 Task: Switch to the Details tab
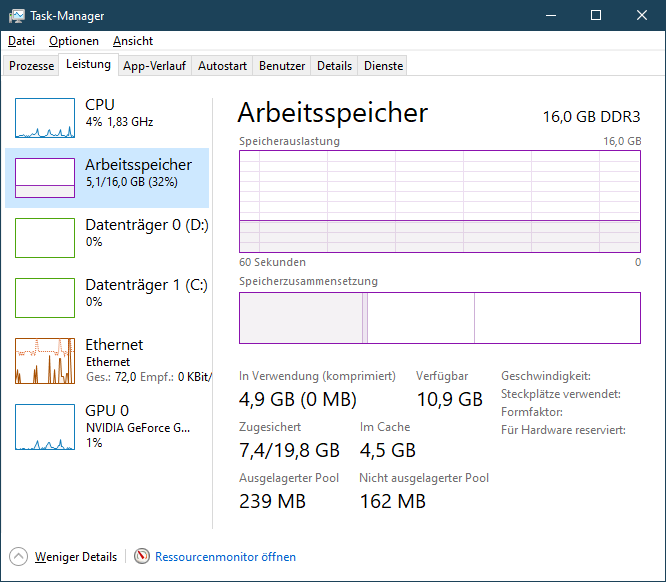click(x=335, y=66)
